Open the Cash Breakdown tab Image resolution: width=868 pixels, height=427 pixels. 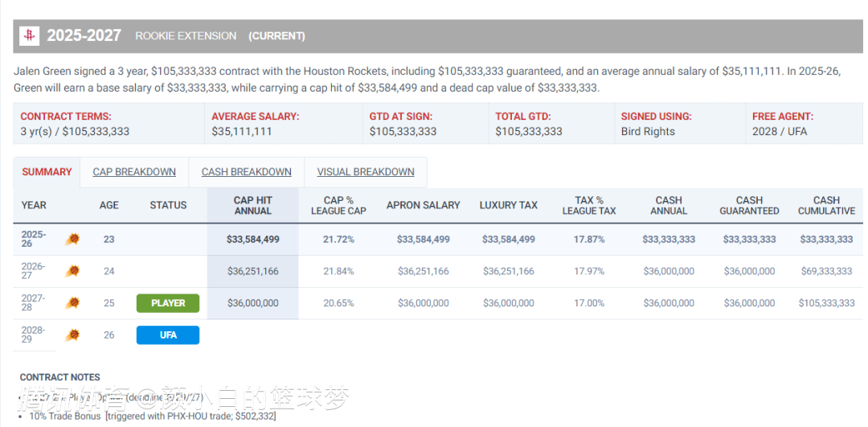[x=246, y=172]
